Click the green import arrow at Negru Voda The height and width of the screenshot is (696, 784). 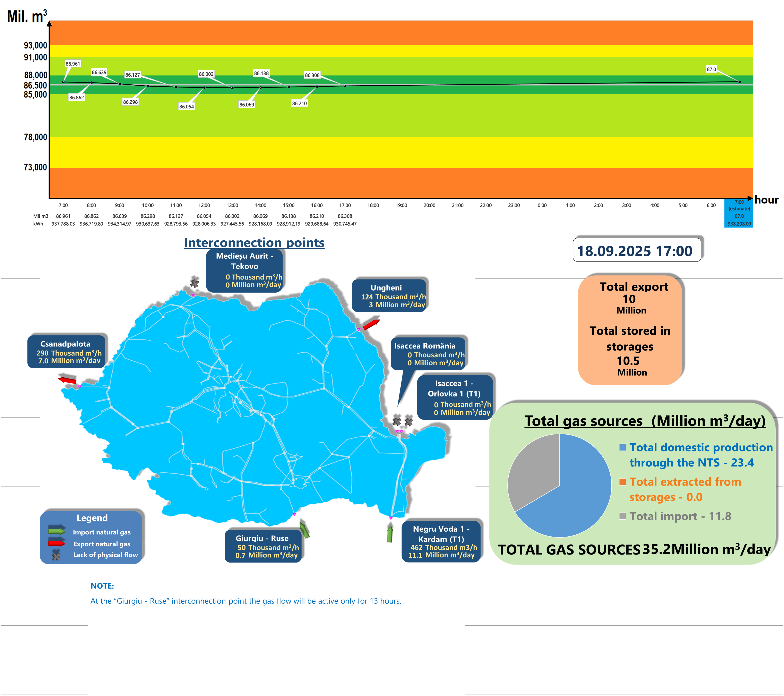(x=390, y=534)
